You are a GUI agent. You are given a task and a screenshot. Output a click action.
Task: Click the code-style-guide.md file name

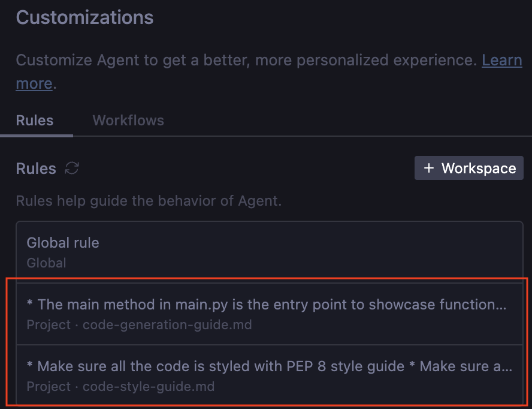pos(149,387)
